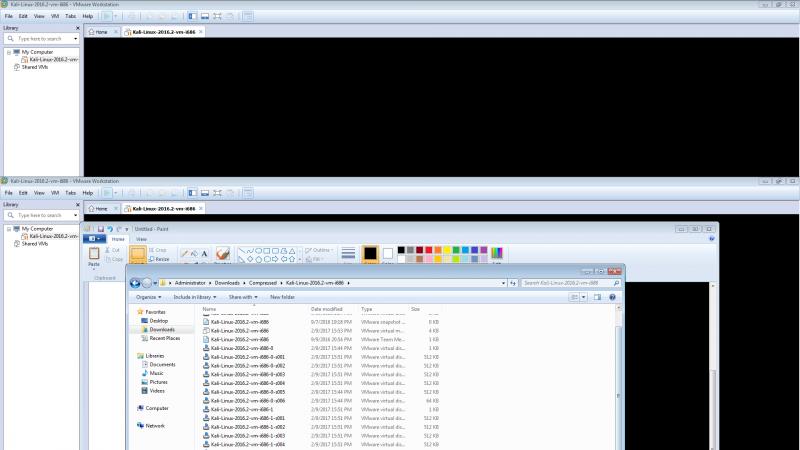
Task: Open the Include in library dropdown
Action: click(x=194, y=297)
